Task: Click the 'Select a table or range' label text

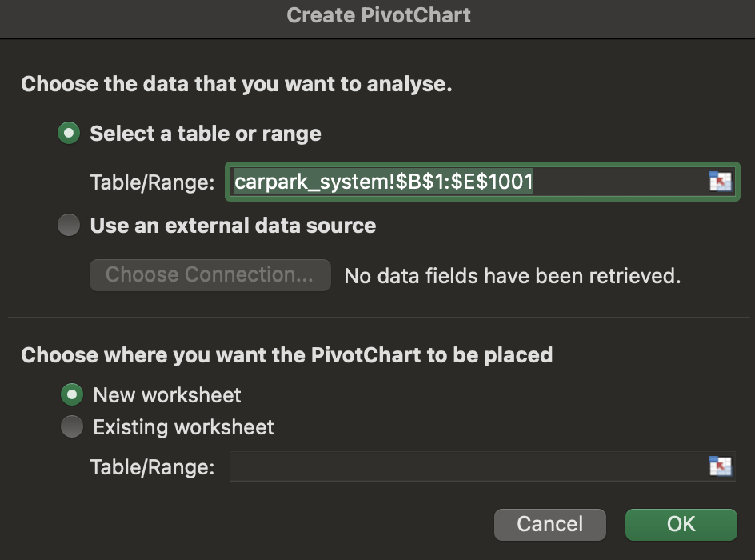Action: [x=206, y=134]
